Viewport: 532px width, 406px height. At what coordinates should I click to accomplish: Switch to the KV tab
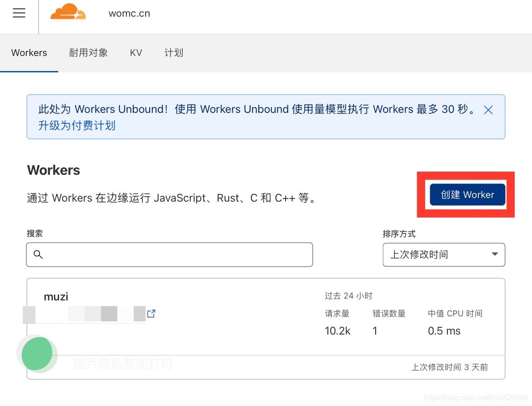(x=136, y=53)
